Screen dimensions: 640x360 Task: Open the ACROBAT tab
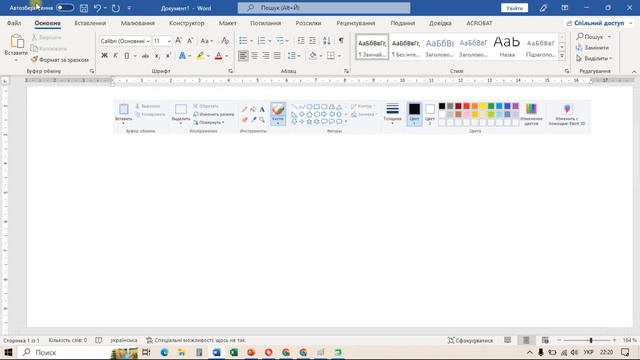coord(479,23)
